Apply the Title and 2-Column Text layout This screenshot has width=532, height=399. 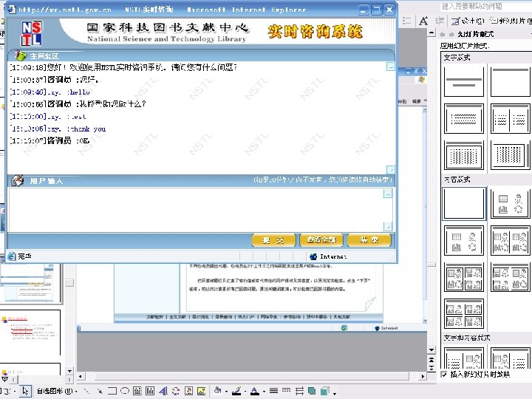[x=511, y=118]
